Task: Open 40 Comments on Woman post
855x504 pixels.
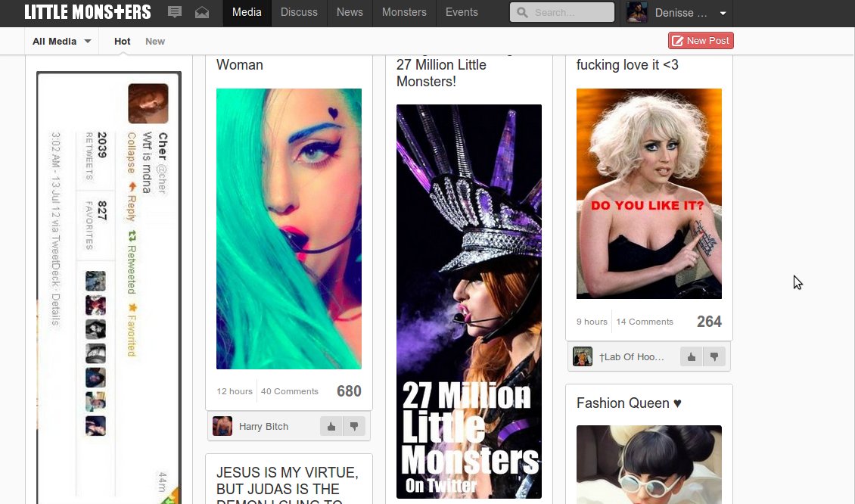Action: [290, 391]
